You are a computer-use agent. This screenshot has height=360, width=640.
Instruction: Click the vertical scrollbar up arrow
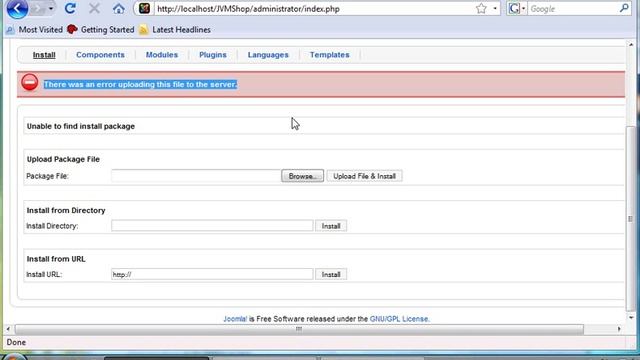pyautogui.click(x=631, y=44)
